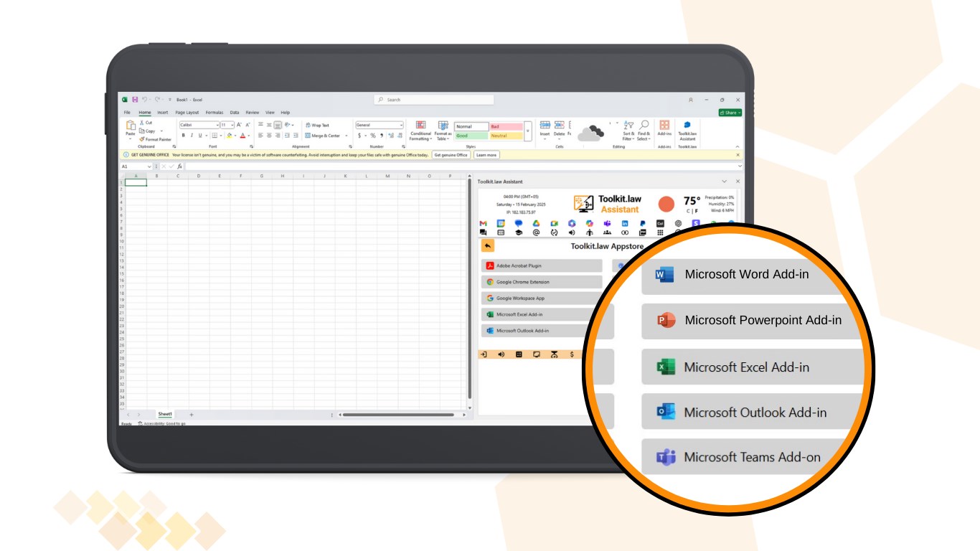Expand the Format as Table dropdown
The image size is (980, 551).
pyautogui.click(x=443, y=131)
